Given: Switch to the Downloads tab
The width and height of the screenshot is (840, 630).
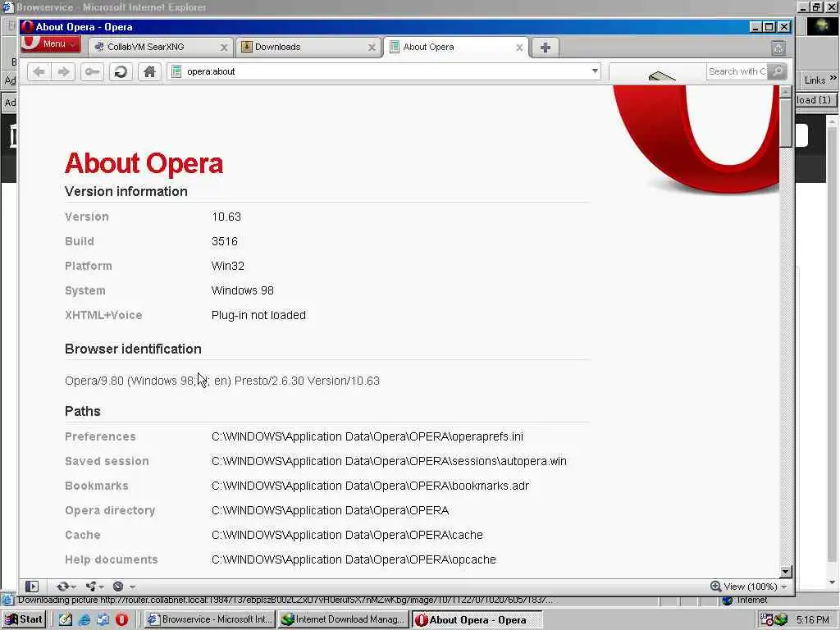Looking at the screenshot, I should coord(308,47).
